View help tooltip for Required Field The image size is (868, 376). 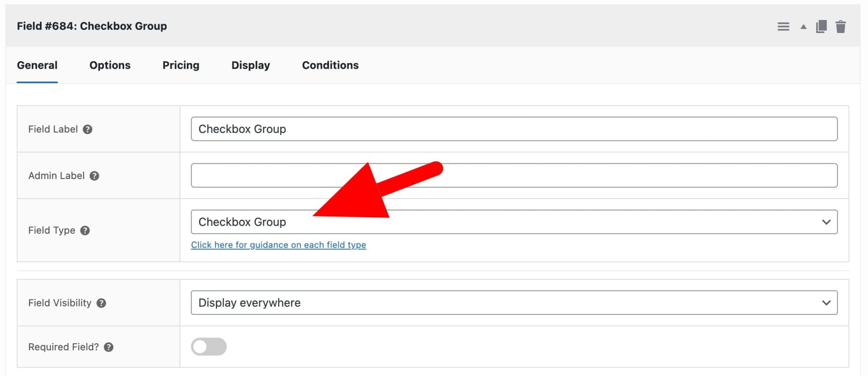[x=108, y=347]
